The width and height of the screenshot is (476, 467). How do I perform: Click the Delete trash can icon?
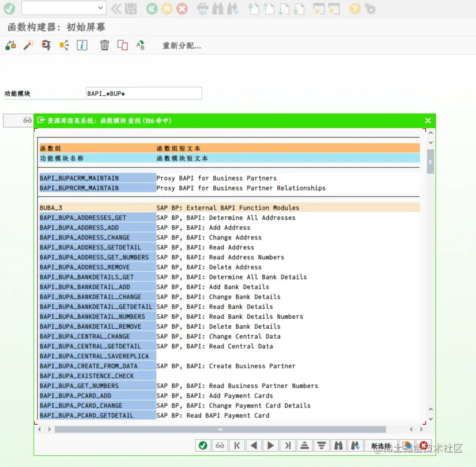(x=104, y=45)
